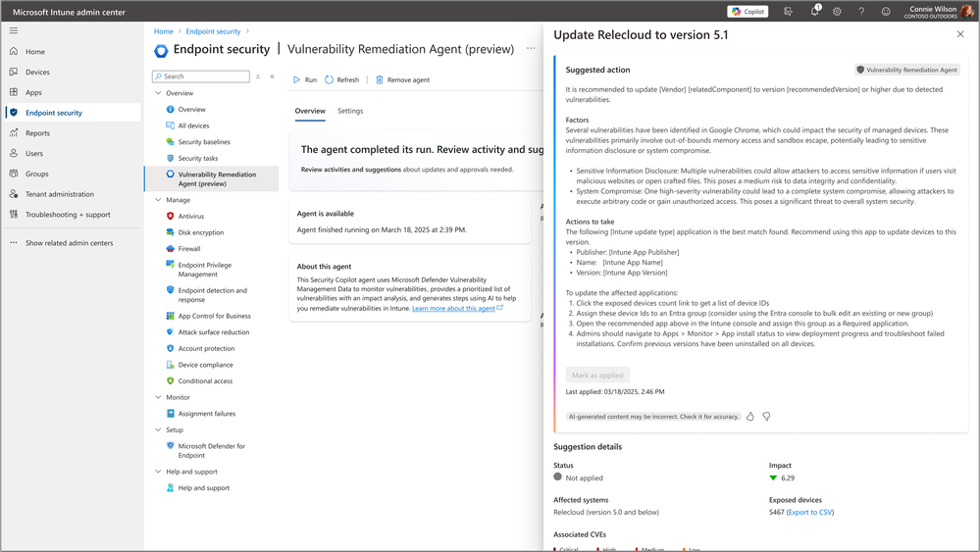Click the Refresh toolbar button

click(342, 80)
